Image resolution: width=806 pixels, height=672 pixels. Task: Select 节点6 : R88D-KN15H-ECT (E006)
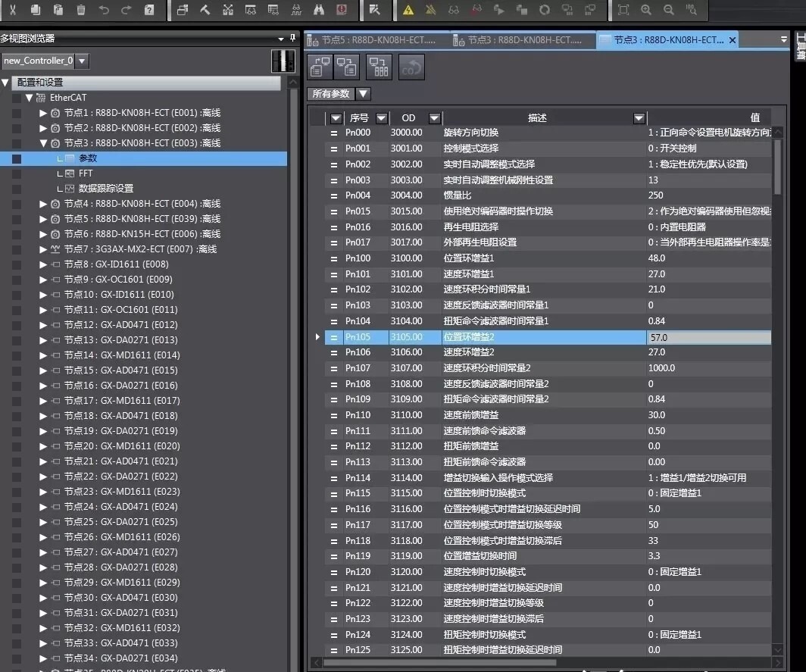pyautogui.click(x=142, y=234)
